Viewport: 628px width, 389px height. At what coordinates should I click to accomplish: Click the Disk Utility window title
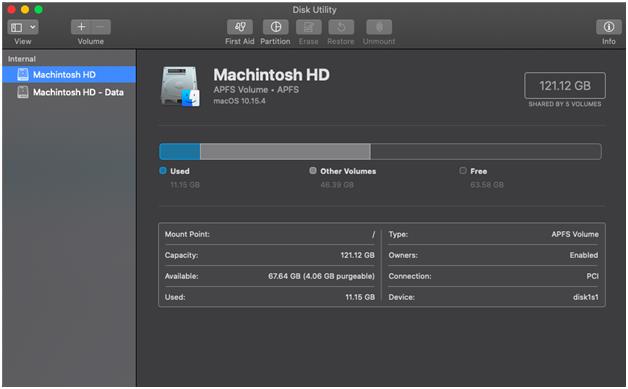tap(314, 10)
